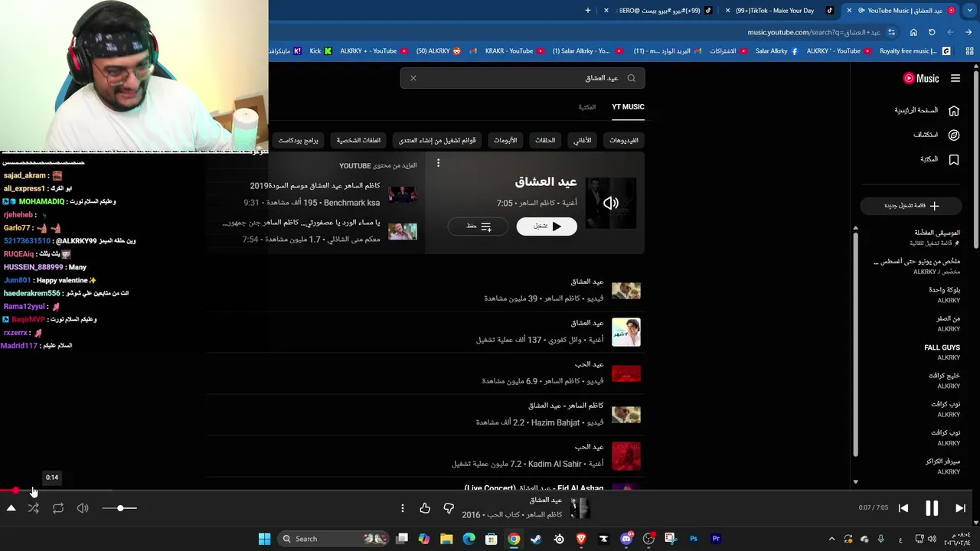Switch to the YT MUSIC tab
The image size is (980, 551).
click(x=628, y=107)
